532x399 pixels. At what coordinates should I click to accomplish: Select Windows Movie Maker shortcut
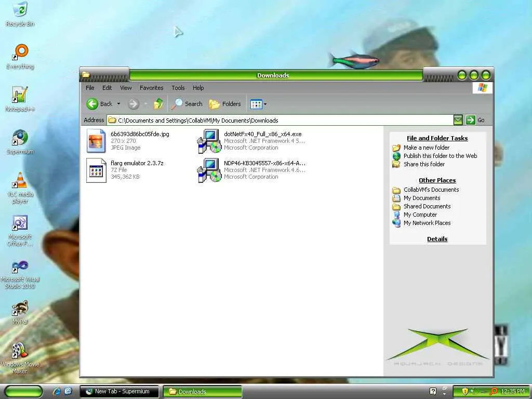pyautogui.click(x=20, y=358)
